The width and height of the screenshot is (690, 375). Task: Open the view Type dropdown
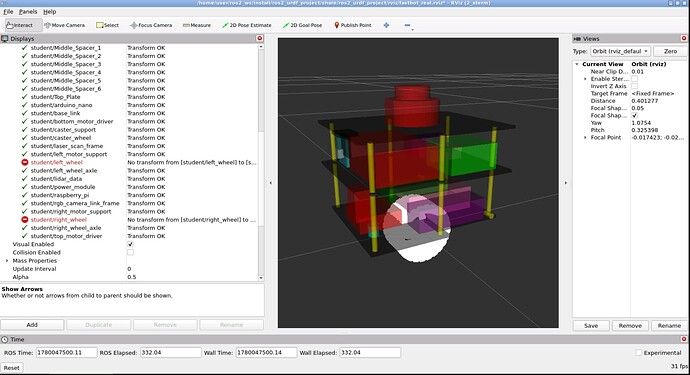click(x=620, y=51)
